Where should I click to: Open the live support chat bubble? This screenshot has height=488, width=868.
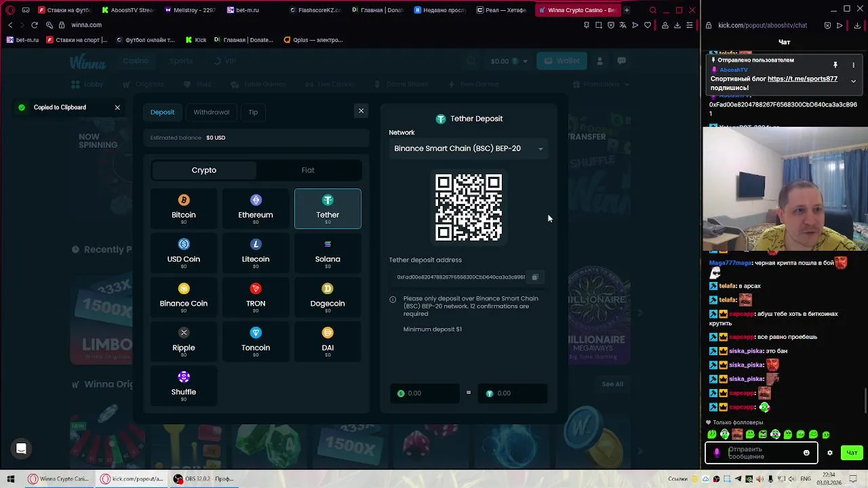click(21, 448)
